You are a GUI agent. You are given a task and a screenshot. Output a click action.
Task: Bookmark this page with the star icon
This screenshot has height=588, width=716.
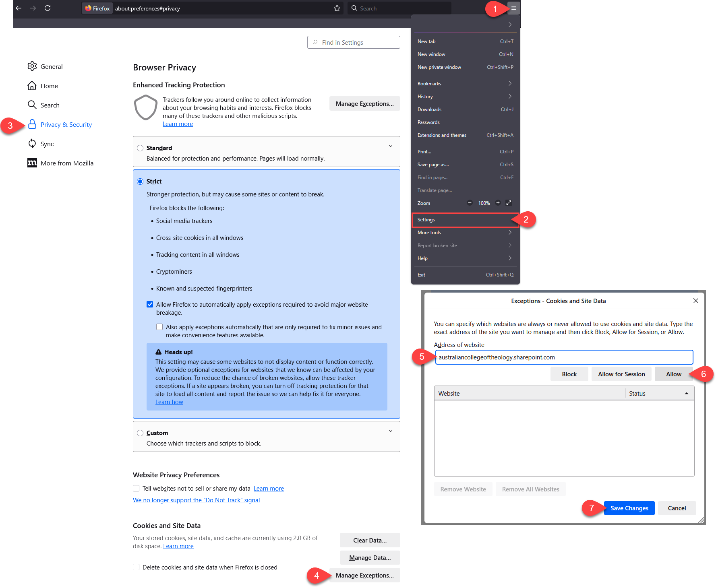pyautogui.click(x=337, y=8)
